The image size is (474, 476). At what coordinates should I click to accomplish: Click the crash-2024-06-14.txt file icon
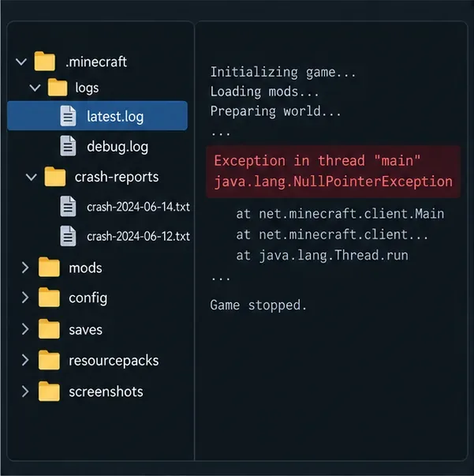[x=68, y=207]
